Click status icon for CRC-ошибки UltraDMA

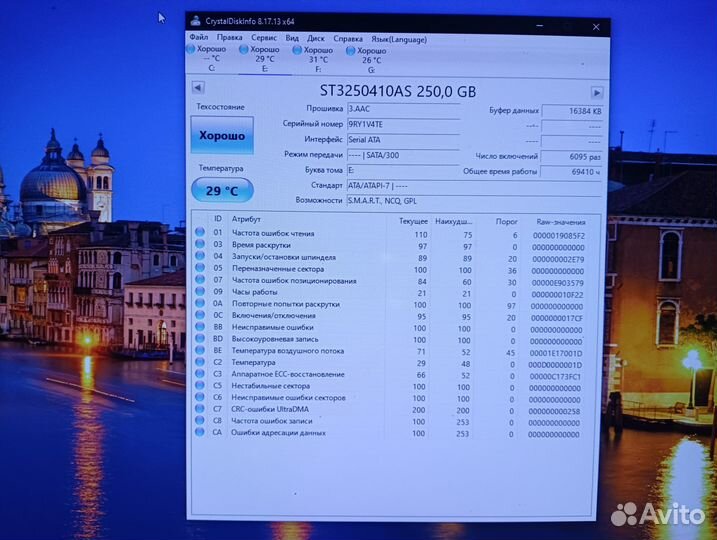[x=200, y=409]
